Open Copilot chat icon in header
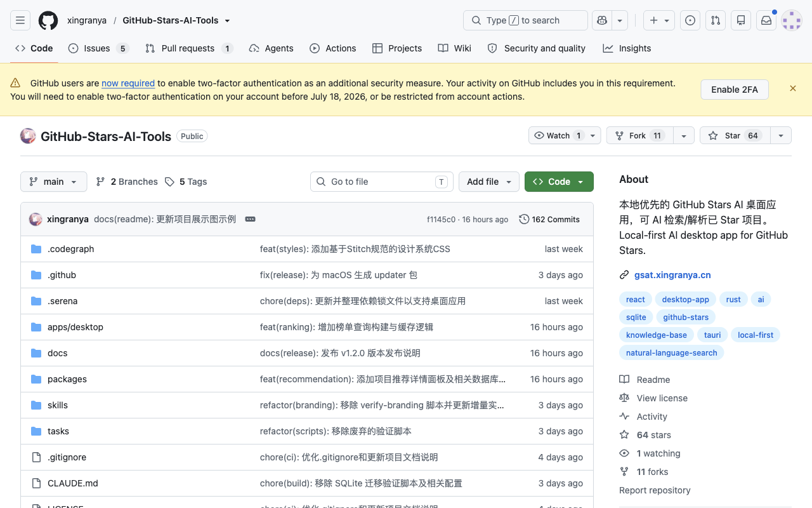This screenshot has width=812, height=508. point(601,20)
